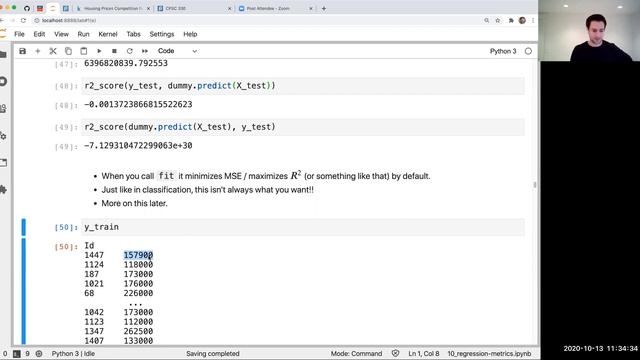Run the selected cell with play icon
The width and height of the screenshot is (640, 360).
click(99, 51)
